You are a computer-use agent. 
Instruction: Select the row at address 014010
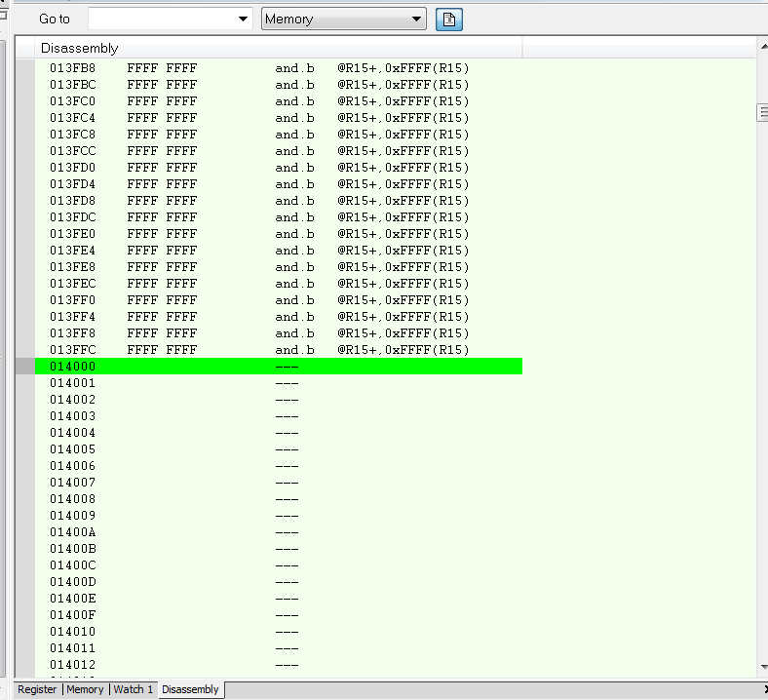[278, 632]
